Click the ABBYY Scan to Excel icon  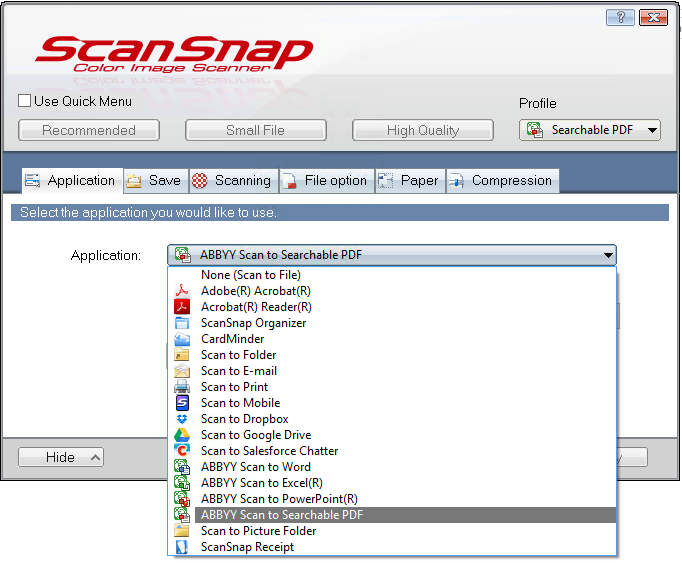click(x=182, y=483)
